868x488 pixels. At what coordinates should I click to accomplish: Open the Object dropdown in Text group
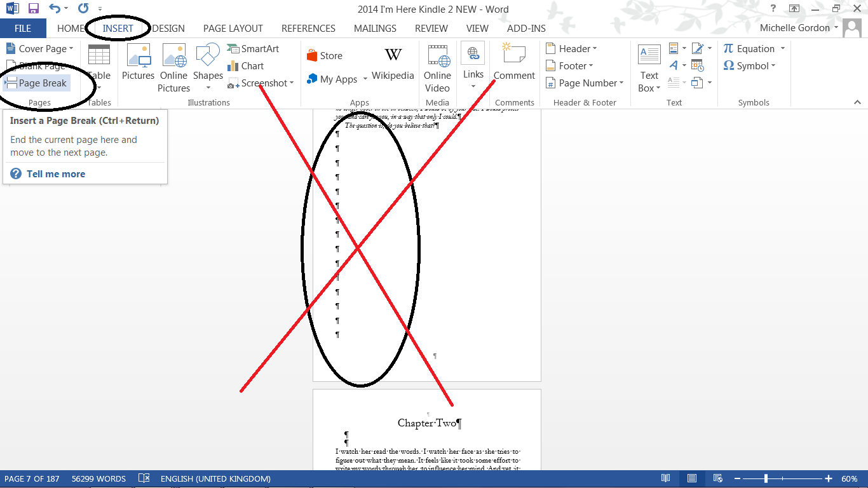pos(701,83)
